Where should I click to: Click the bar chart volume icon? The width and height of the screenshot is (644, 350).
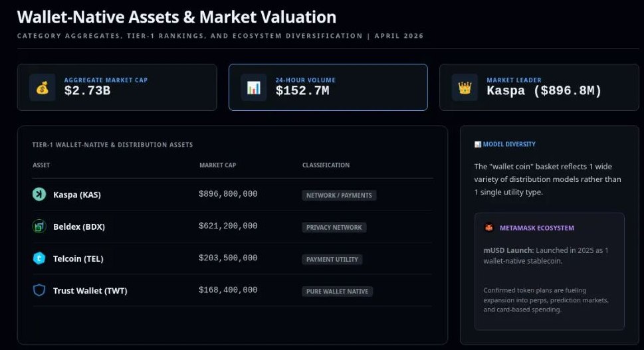click(254, 87)
